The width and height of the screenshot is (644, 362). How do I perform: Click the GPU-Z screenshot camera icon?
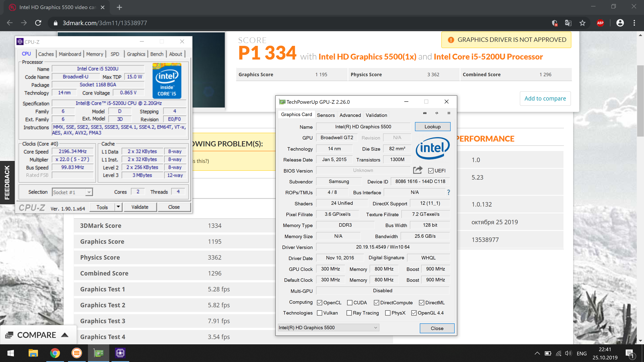click(424, 113)
